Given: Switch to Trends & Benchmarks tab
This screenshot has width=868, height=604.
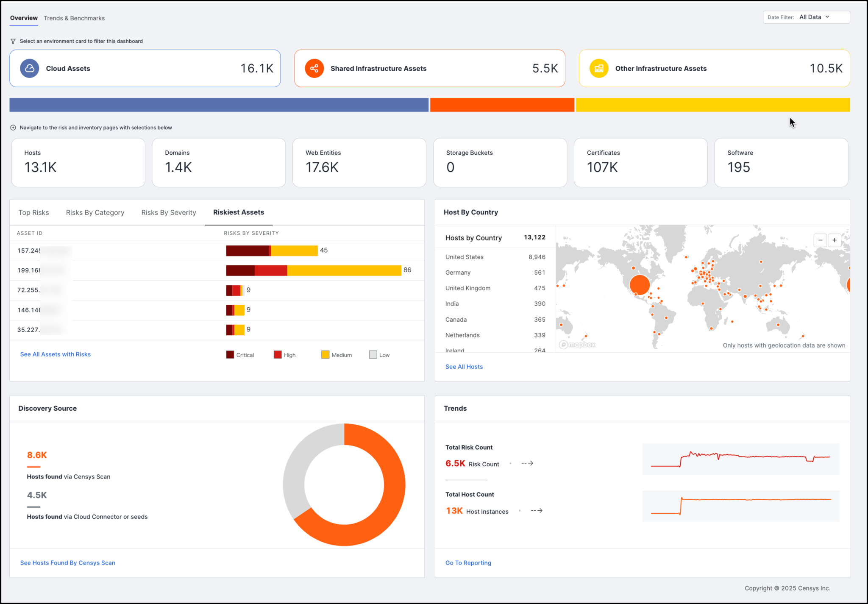Looking at the screenshot, I should 74,18.
